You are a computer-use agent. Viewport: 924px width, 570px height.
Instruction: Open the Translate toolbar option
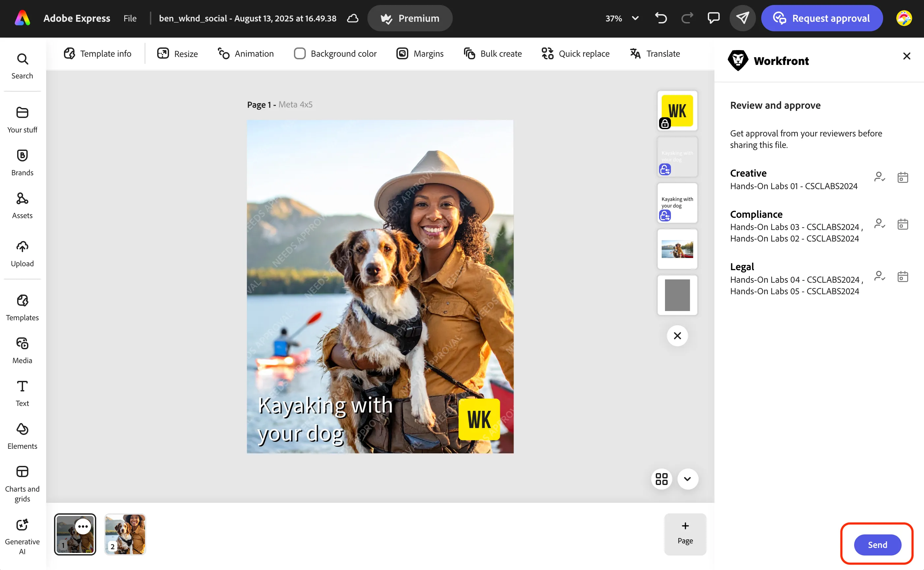[655, 53]
